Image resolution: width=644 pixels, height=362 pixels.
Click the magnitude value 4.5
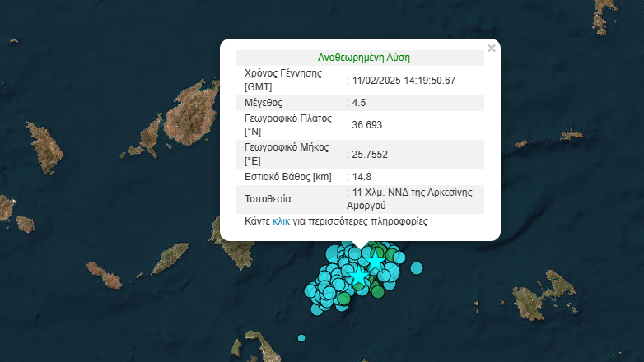click(358, 103)
